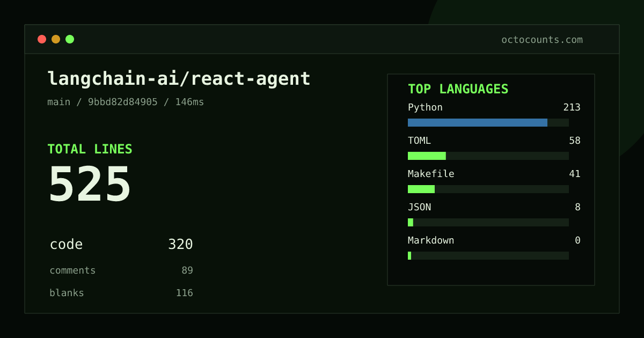644x338 pixels.
Task: Click the Makefile language label
Action: coord(431,174)
